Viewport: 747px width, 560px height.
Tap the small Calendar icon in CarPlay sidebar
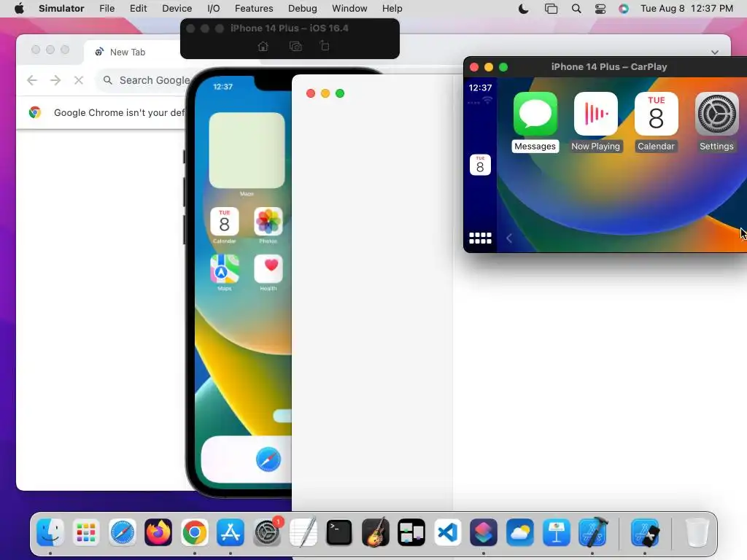pos(480,165)
